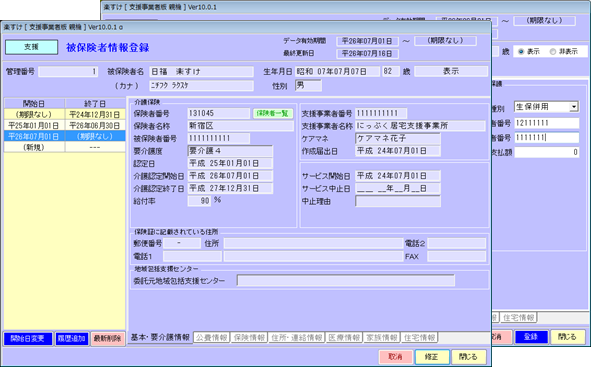Click the 保険者名称 field 新宿区

pos(240,126)
